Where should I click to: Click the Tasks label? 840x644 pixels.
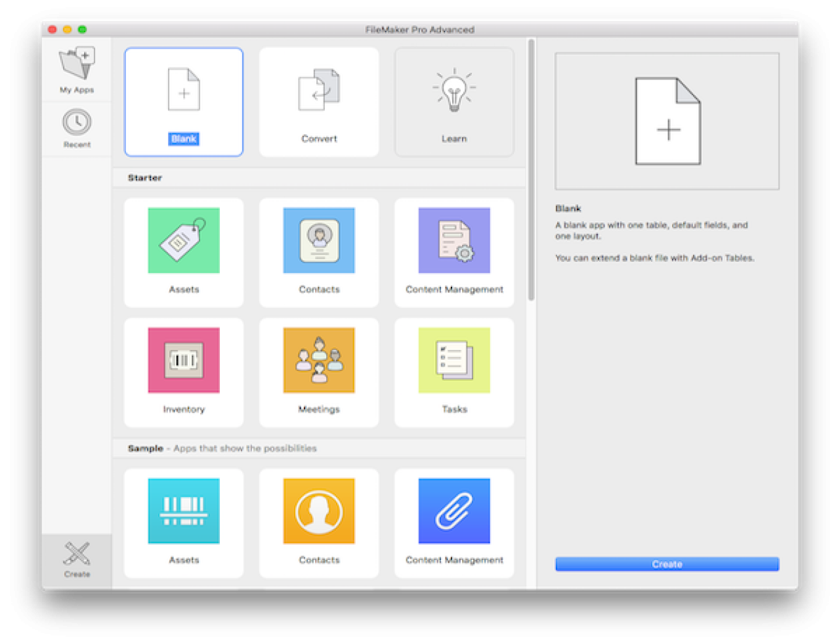[x=454, y=409]
